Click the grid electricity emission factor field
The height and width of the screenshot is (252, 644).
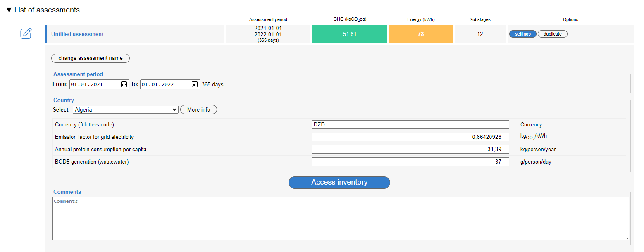click(410, 137)
